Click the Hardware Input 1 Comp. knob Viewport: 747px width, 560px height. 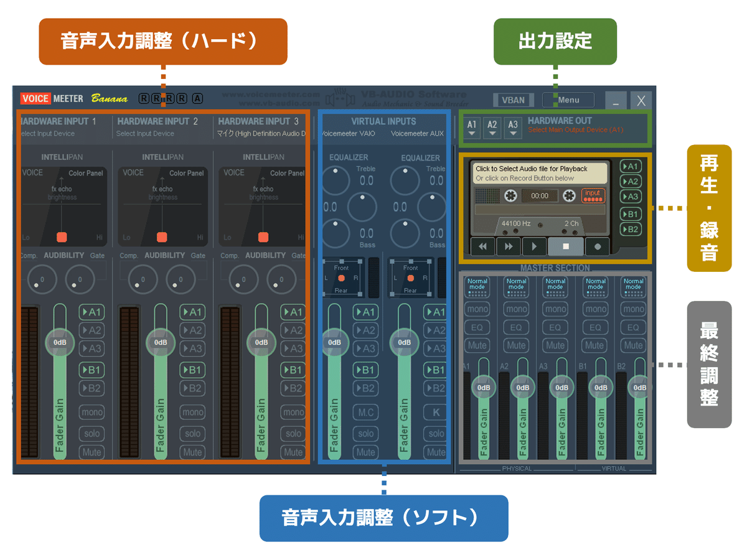41,279
